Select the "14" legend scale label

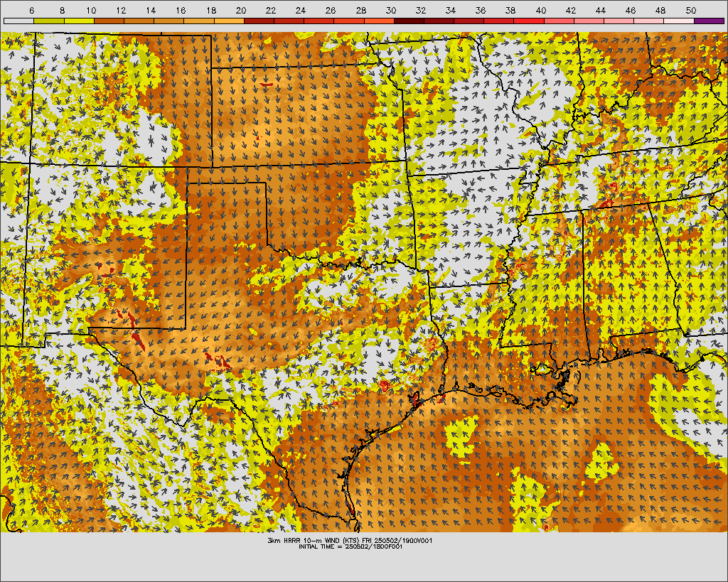pos(151,10)
